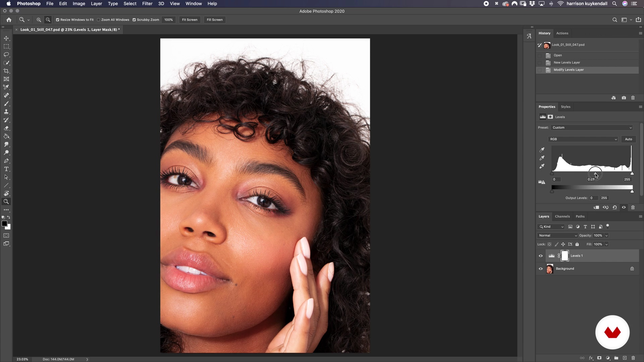Select the Crop tool

pos(6,71)
